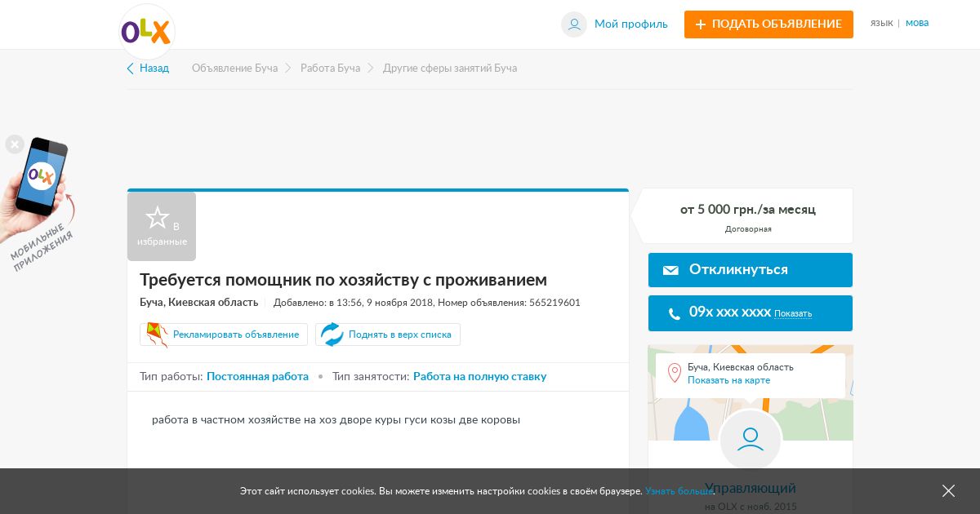Click the envelope icon on Откликнуться
Viewport: 980px width, 514px height.
[670, 270]
